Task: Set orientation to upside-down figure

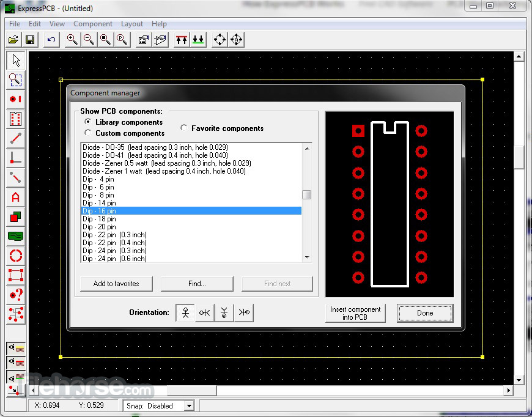Action: 224,312
